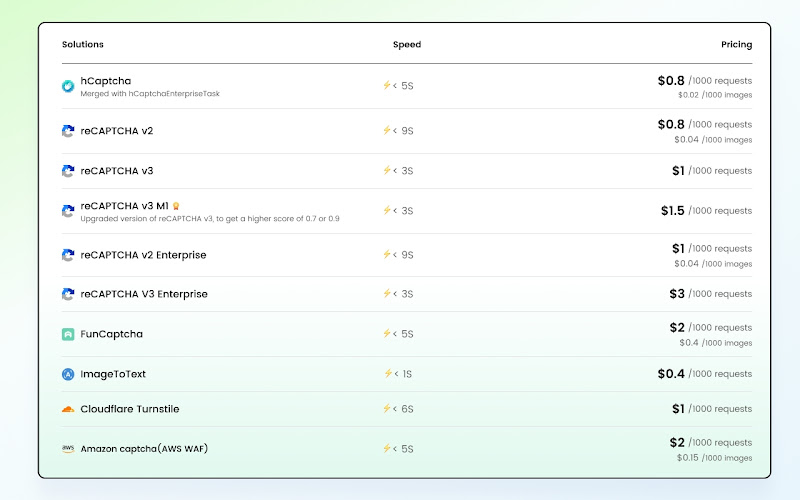Click Amazon captcha '$2 /1000 requests' price
This screenshot has height=500, width=800.
[711, 442]
